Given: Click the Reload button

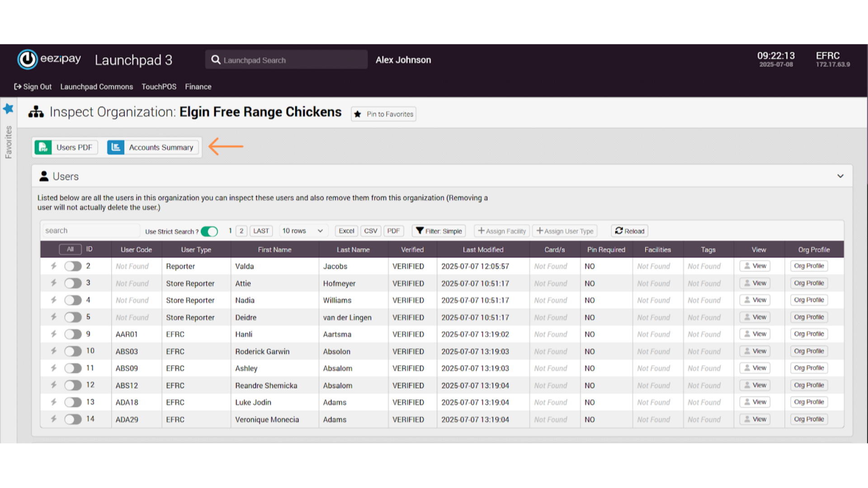Looking at the screenshot, I should (629, 231).
